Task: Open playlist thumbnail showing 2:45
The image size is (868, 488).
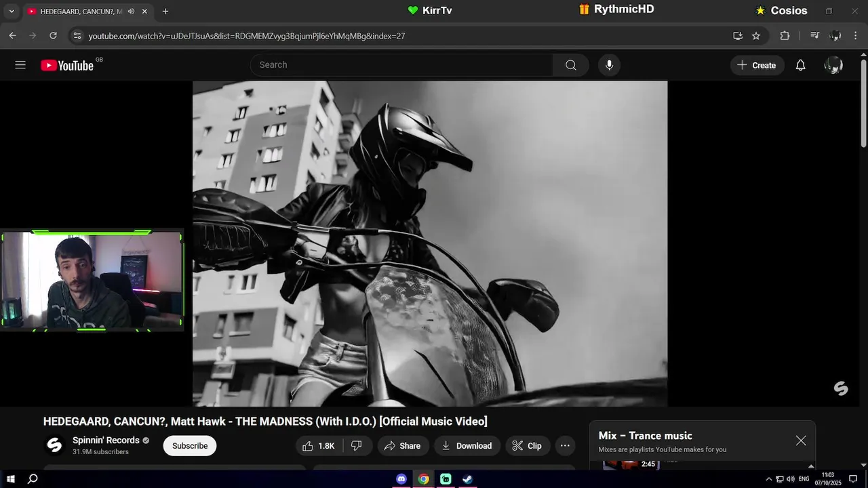Action: pyautogui.click(x=631, y=464)
